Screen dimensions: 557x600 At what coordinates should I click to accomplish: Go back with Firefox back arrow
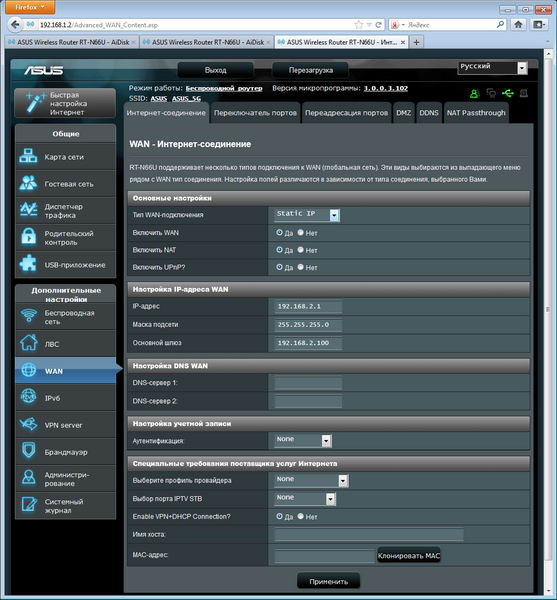click(15, 25)
